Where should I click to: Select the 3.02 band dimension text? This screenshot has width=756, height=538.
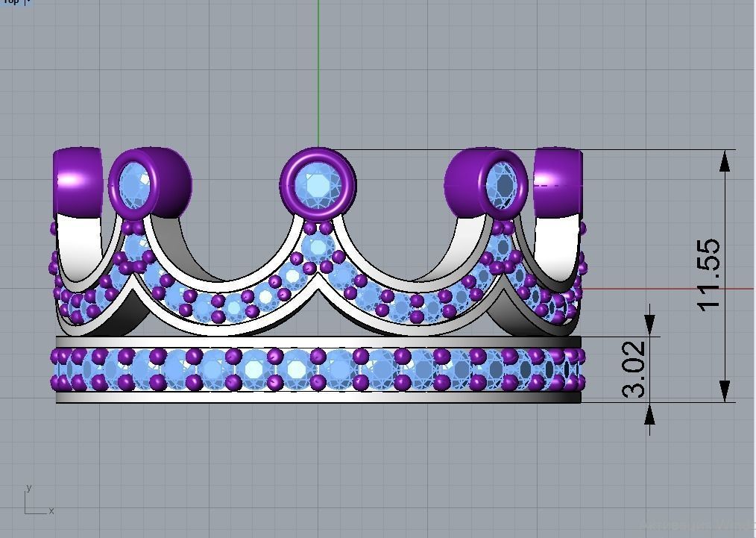click(634, 369)
